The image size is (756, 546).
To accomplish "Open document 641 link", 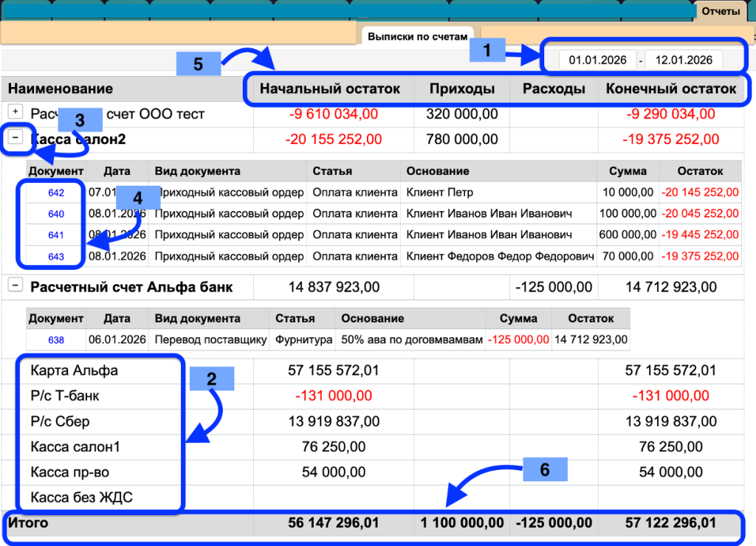I will pyautogui.click(x=56, y=235).
